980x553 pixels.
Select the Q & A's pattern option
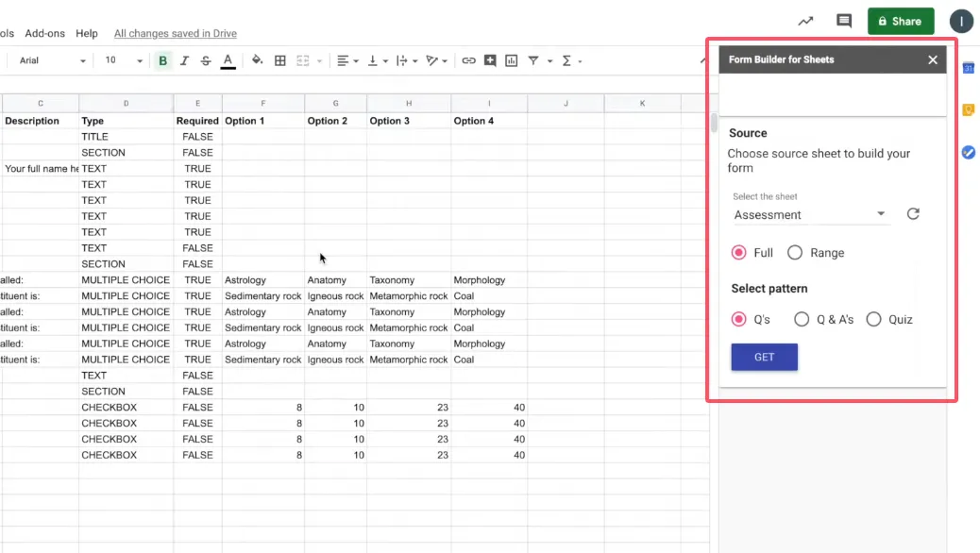click(x=802, y=320)
